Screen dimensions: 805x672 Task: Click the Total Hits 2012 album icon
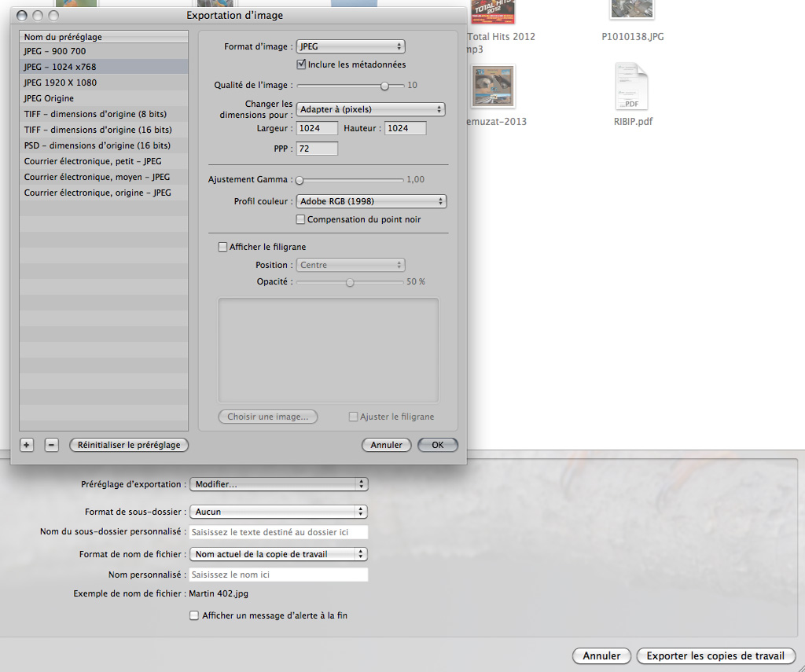tap(492, 11)
